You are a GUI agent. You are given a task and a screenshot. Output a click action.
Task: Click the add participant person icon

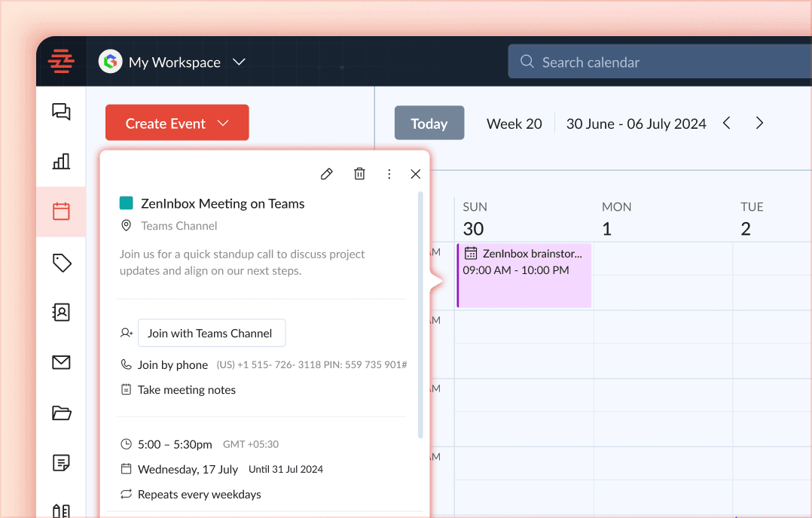tap(127, 333)
